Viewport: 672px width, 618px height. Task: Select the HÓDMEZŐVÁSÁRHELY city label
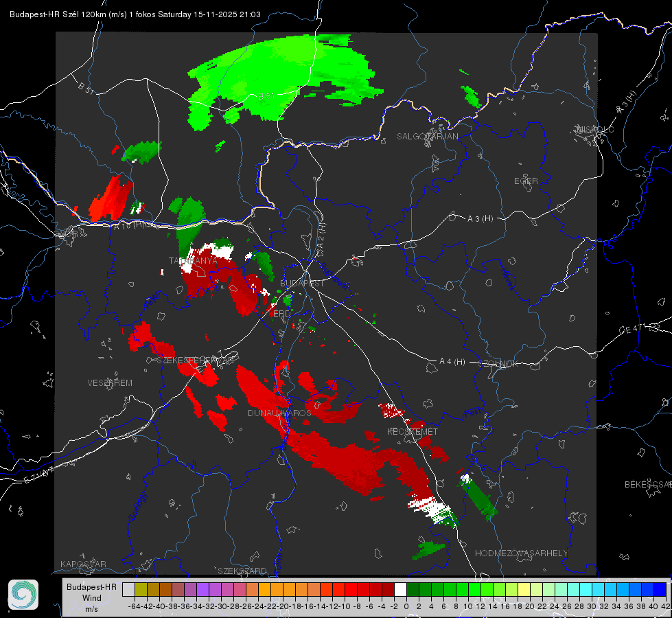click(x=521, y=553)
